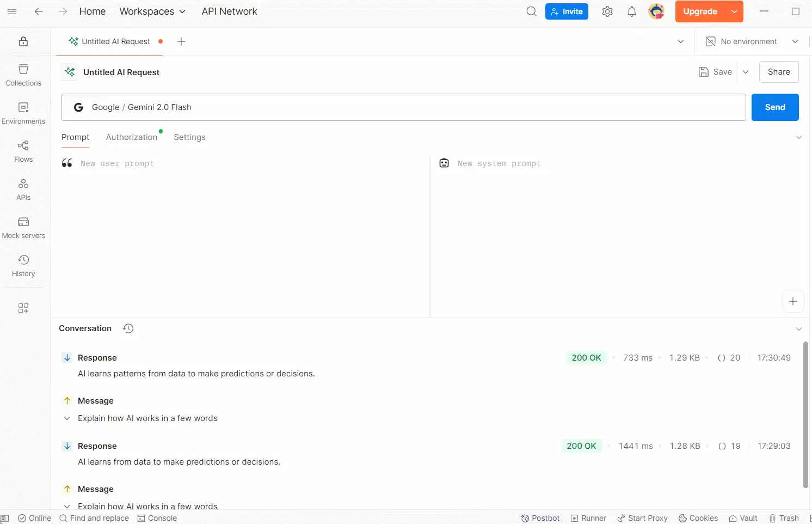Open the notifications bell
Viewport: 812px width, 524px height.
632,11
